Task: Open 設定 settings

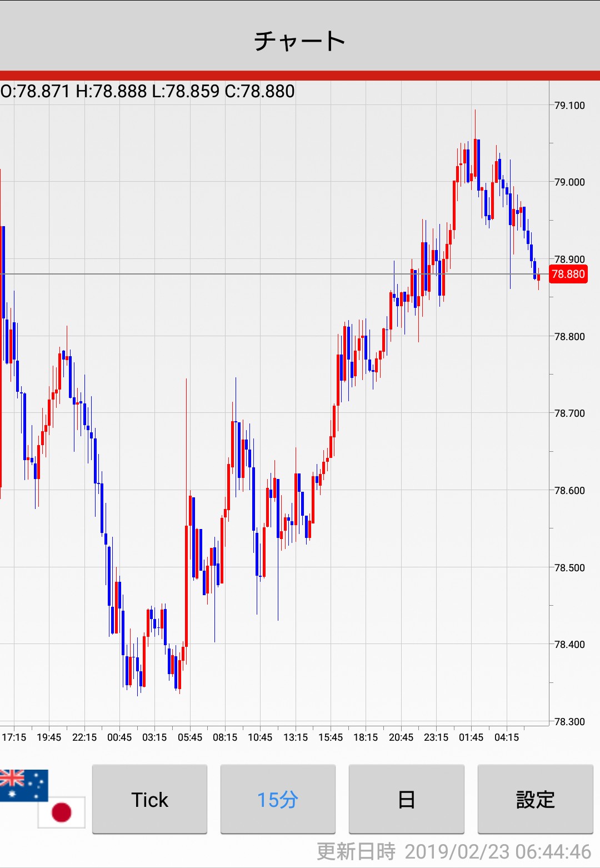Action: point(535,799)
